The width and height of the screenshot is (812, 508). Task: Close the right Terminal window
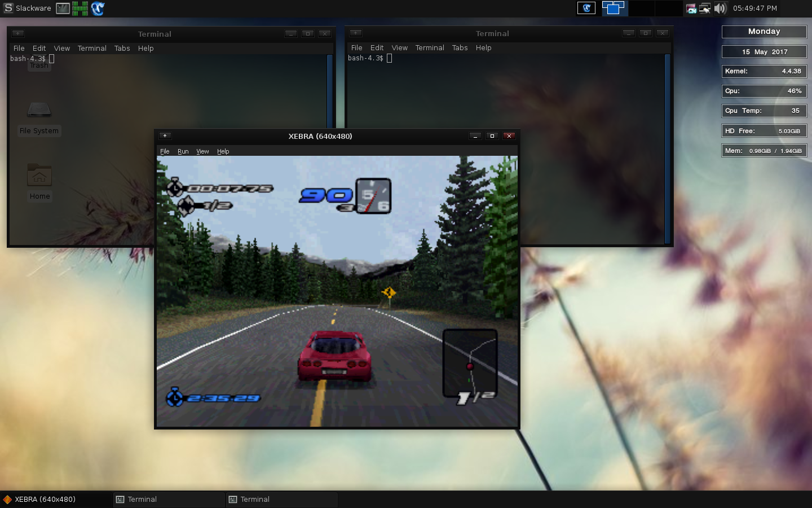coord(663,33)
